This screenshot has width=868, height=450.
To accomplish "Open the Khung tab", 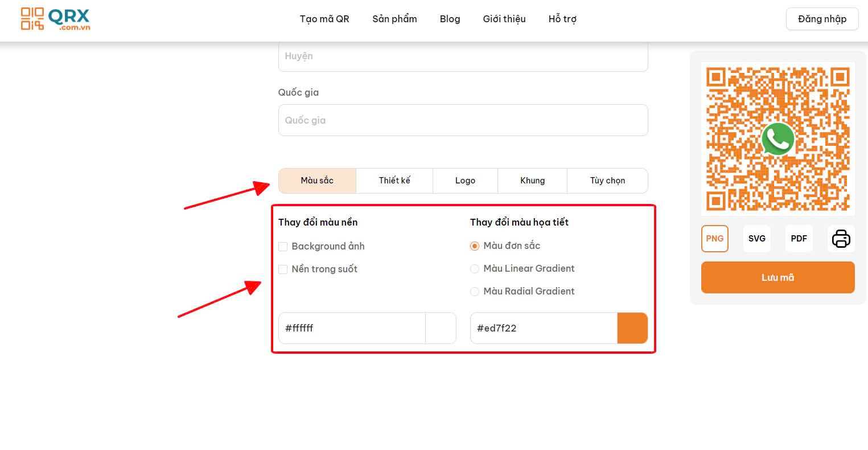I will tap(532, 181).
